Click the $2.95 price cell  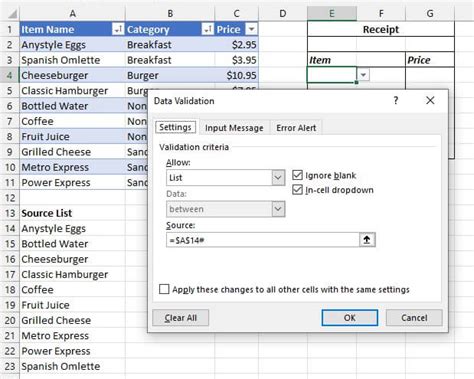tap(237, 45)
